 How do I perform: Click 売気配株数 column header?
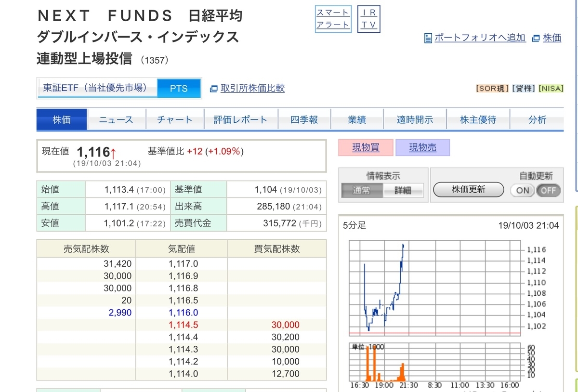tap(86, 249)
